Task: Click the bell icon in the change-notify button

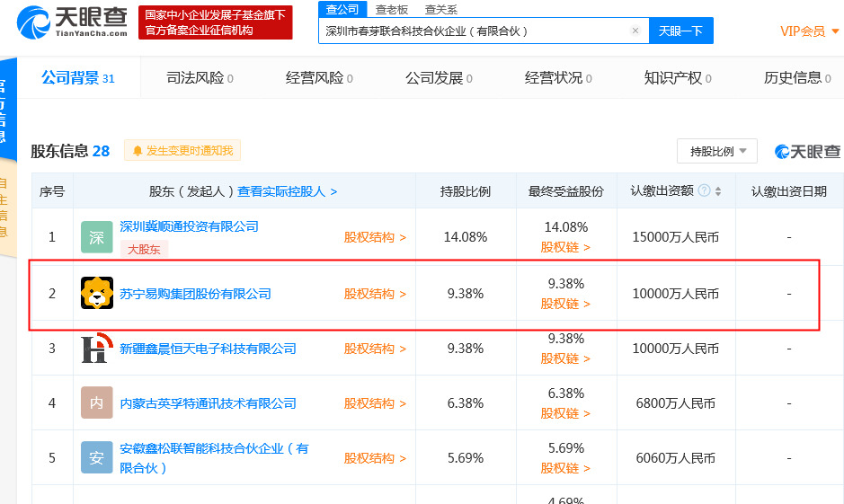Action: point(138,151)
